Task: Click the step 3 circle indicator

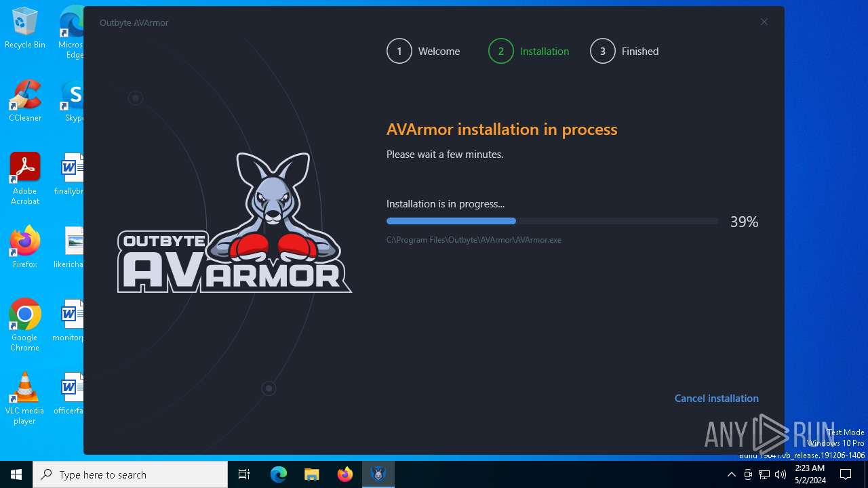Action: [603, 51]
